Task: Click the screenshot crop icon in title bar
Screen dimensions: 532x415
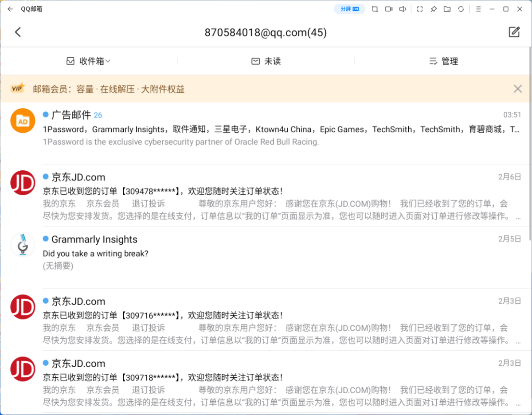Action: coord(375,9)
